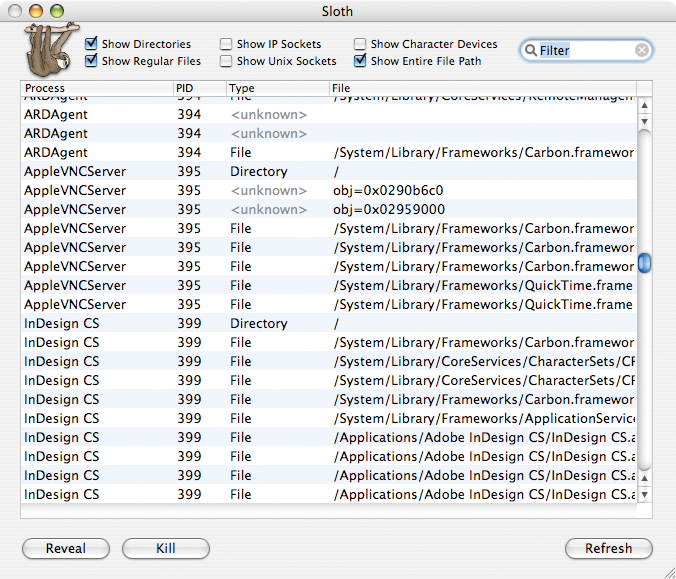Click the Refresh button

(609, 548)
